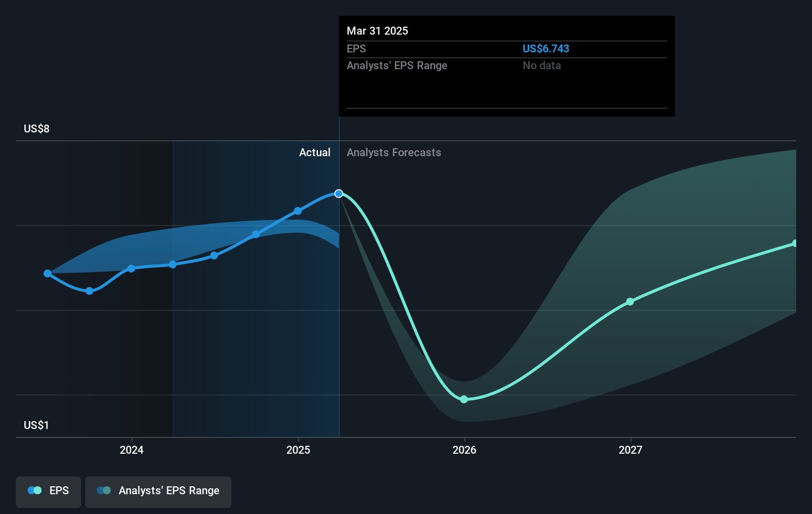Click the 2027 x-axis label

(x=631, y=450)
